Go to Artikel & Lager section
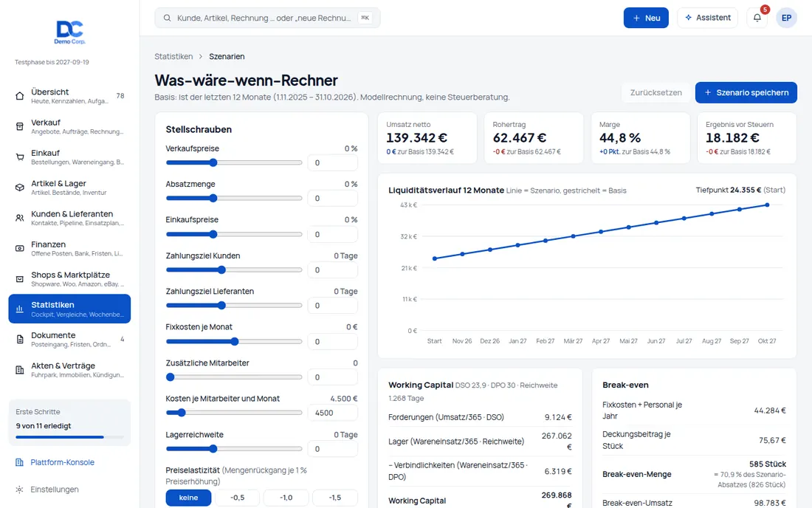Image resolution: width=812 pixels, height=508 pixels. click(69, 188)
